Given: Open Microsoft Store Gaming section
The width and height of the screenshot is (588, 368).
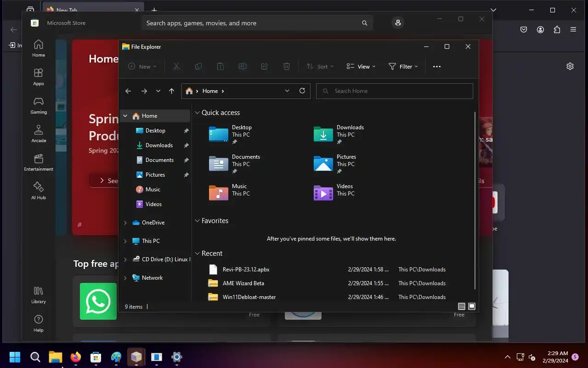Looking at the screenshot, I should (x=39, y=105).
